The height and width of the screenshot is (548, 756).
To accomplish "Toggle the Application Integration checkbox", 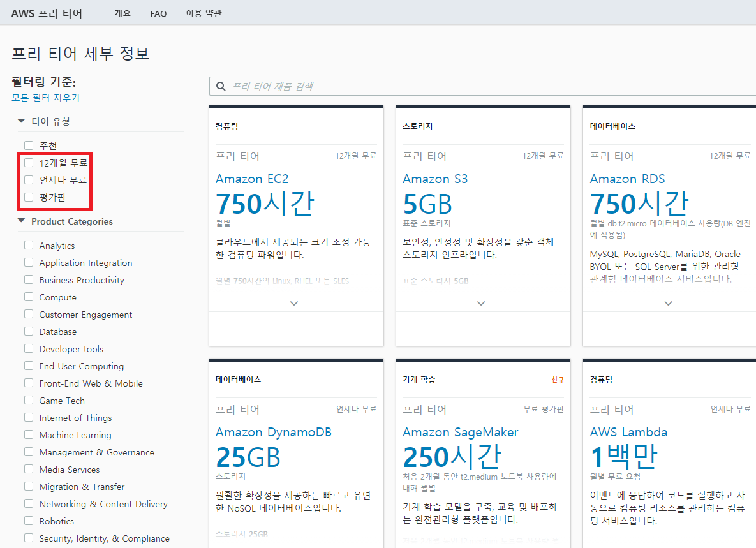I will (x=29, y=262).
